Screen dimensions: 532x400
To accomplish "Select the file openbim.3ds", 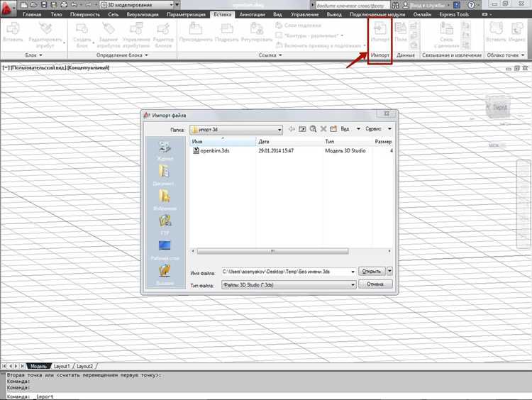I will (211, 150).
